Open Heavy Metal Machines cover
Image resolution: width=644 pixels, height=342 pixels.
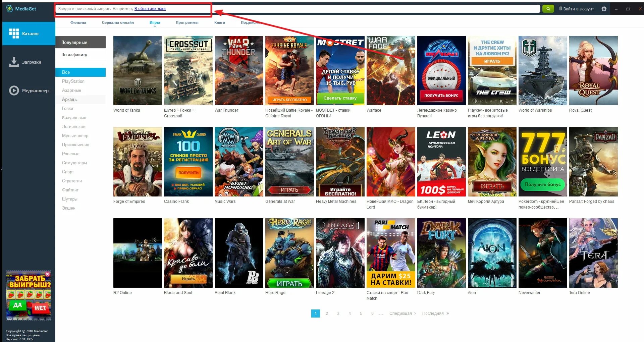(x=340, y=162)
